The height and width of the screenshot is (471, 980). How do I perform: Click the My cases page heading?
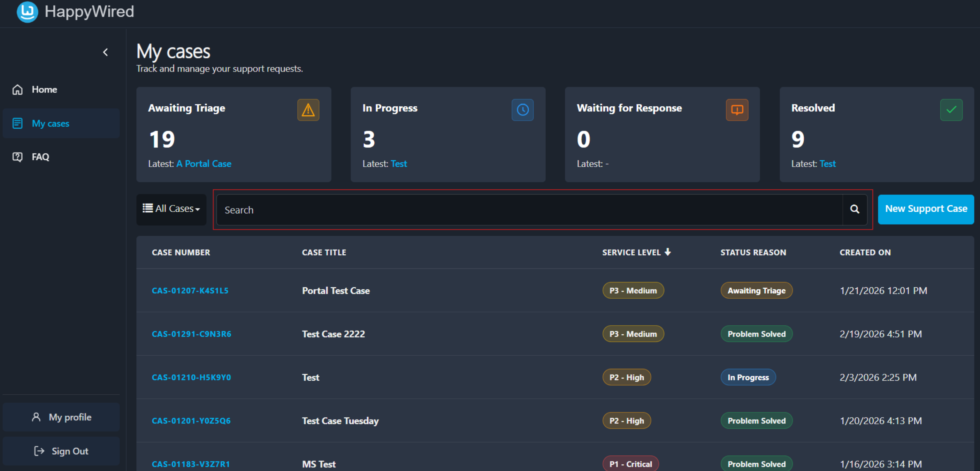coord(173,52)
